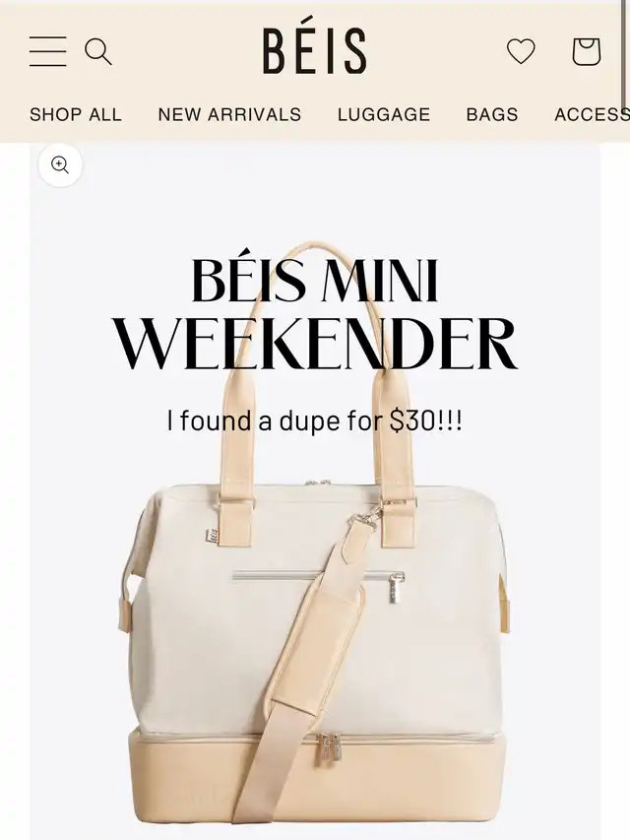Click the search magnifier icon
630x840 pixels.
point(98,52)
